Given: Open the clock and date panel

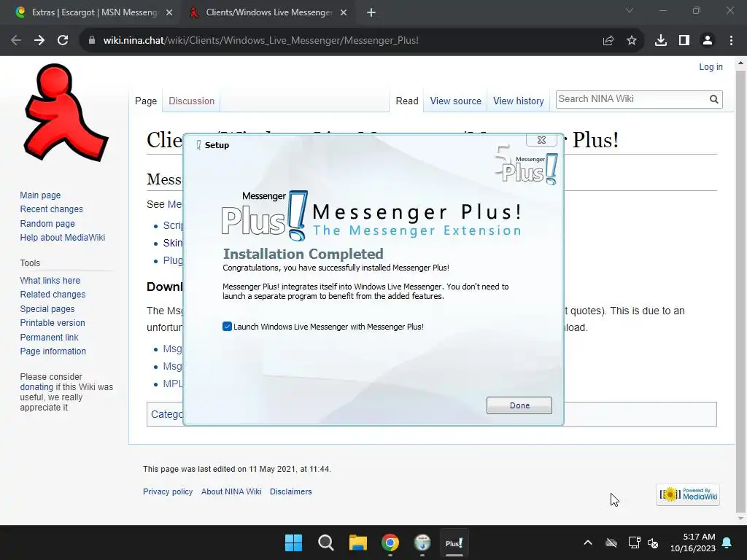Looking at the screenshot, I should click(x=693, y=542).
